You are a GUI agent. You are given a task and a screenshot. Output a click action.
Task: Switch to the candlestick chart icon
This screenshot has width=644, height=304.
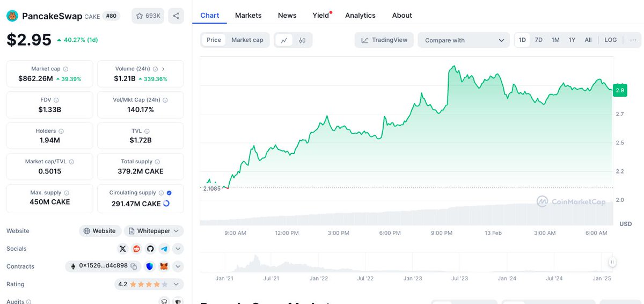coord(302,40)
